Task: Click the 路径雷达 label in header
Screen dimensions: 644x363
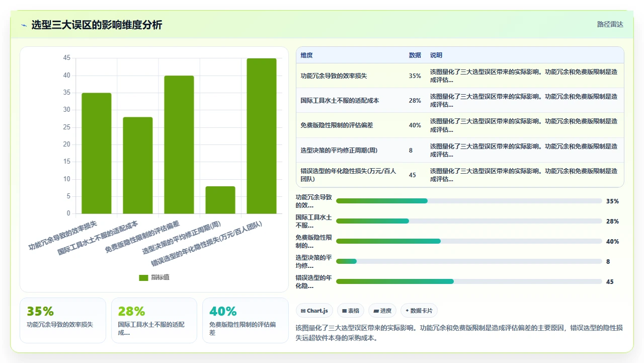Action: click(x=610, y=24)
